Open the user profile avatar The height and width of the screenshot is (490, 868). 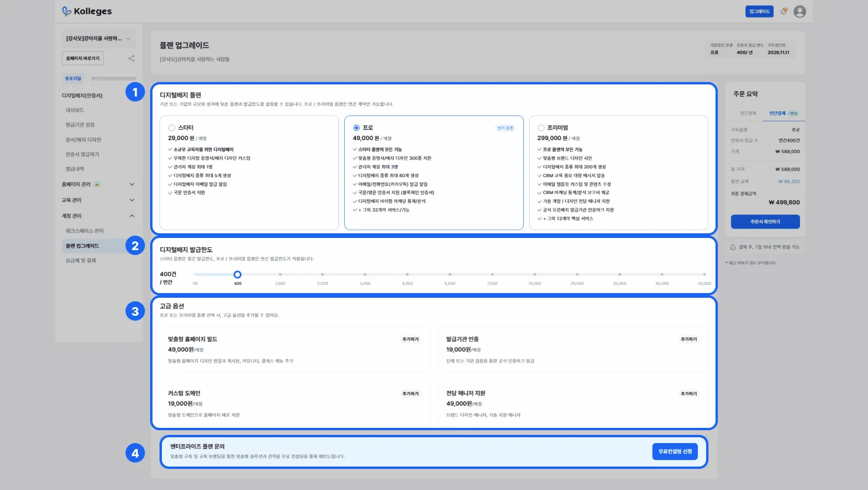[x=799, y=11]
